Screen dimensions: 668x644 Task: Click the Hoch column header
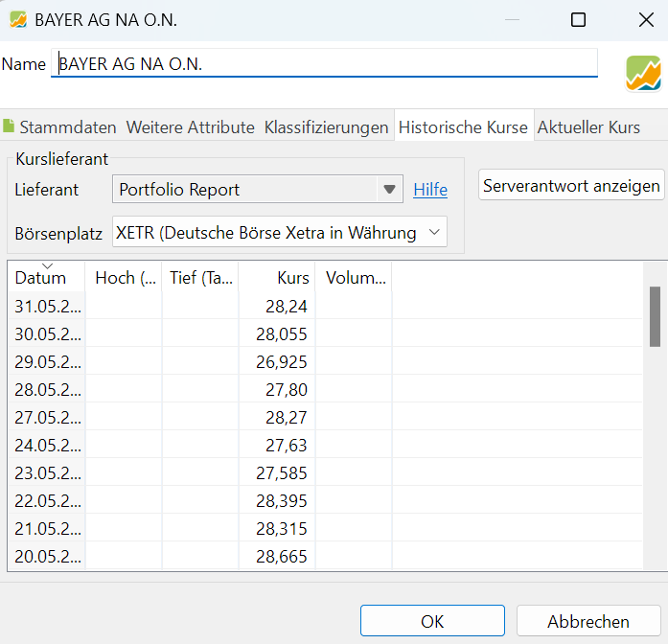point(126,278)
